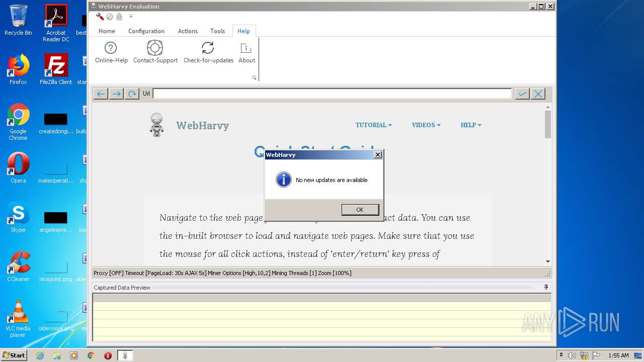Image resolution: width=644 pixels, height=362 pixels.
Task: Click the browser pane vertical scrollbar thumb
Action: click(x=548, y=124)
